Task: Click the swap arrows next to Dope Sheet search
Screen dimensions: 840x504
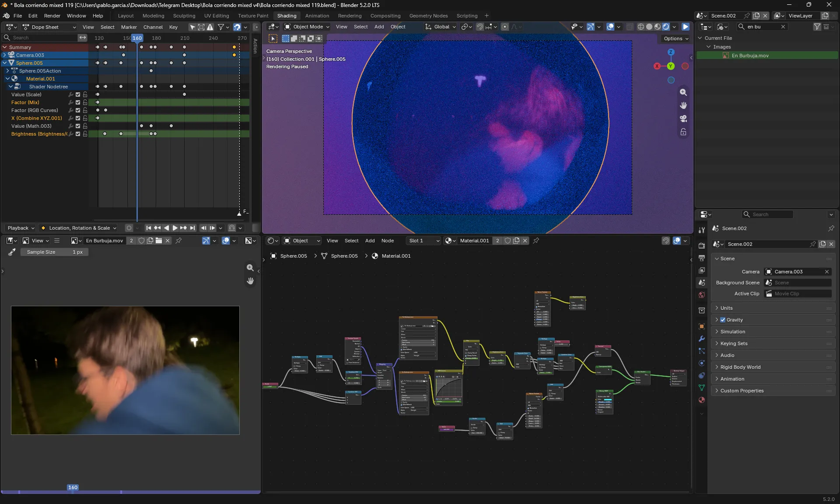Action: click(x=83, y=38)
